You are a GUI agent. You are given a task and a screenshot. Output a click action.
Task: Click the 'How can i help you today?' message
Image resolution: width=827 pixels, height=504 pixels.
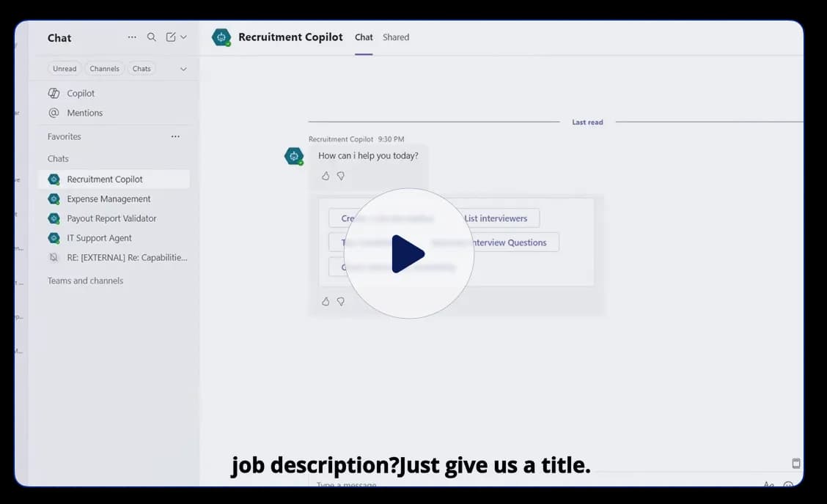click(368, 156)
